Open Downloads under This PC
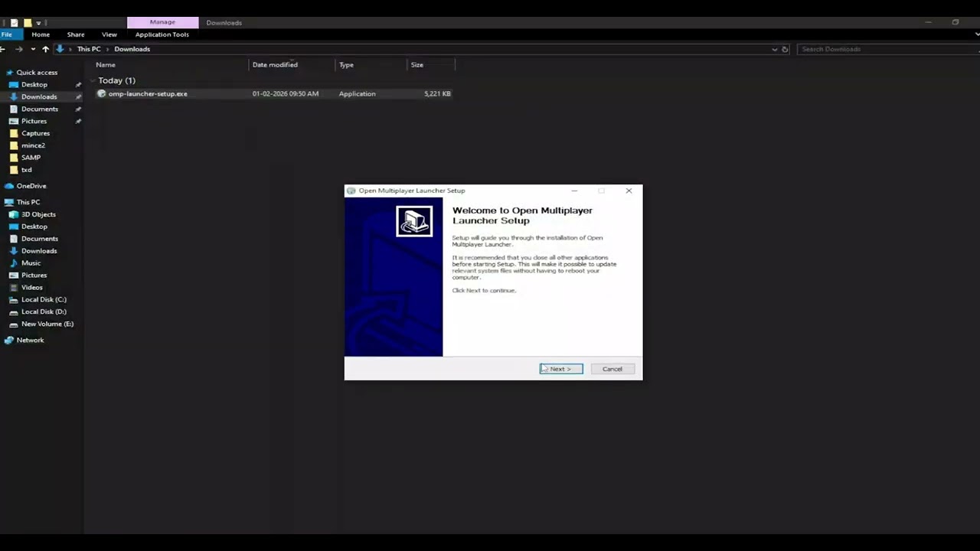 tap(39, 251)
